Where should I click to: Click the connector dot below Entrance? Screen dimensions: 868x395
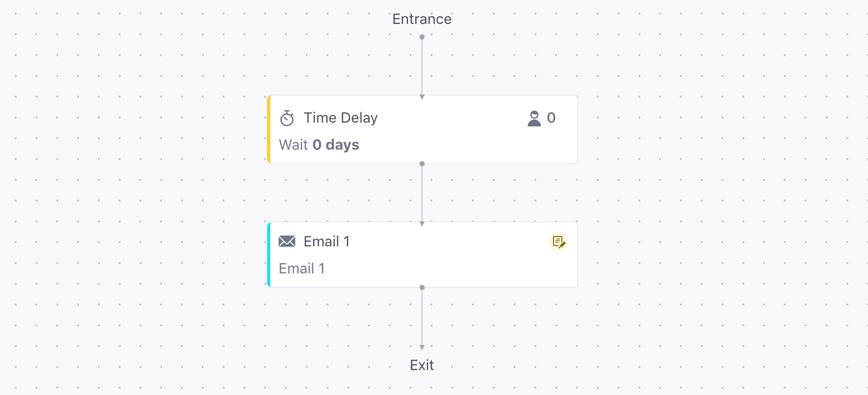tap(422, 37)
